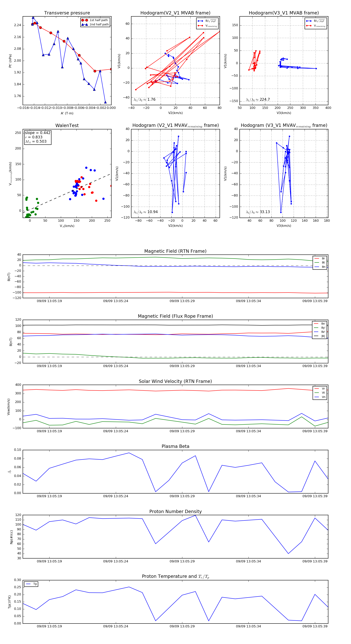Click the By' legend entry
The height and width of the screenshot is (644, 351).
tap(320, 328)
